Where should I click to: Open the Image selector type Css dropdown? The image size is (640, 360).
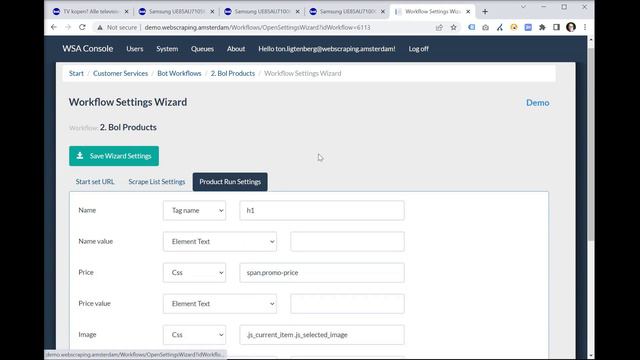click(x=194, y=335)
